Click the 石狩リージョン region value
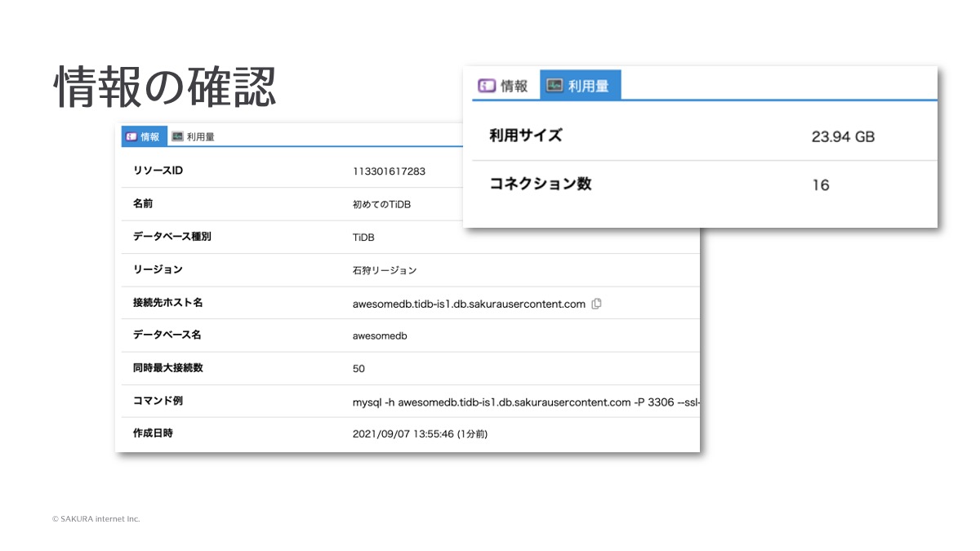980x551 pixels. pos(385,270)
